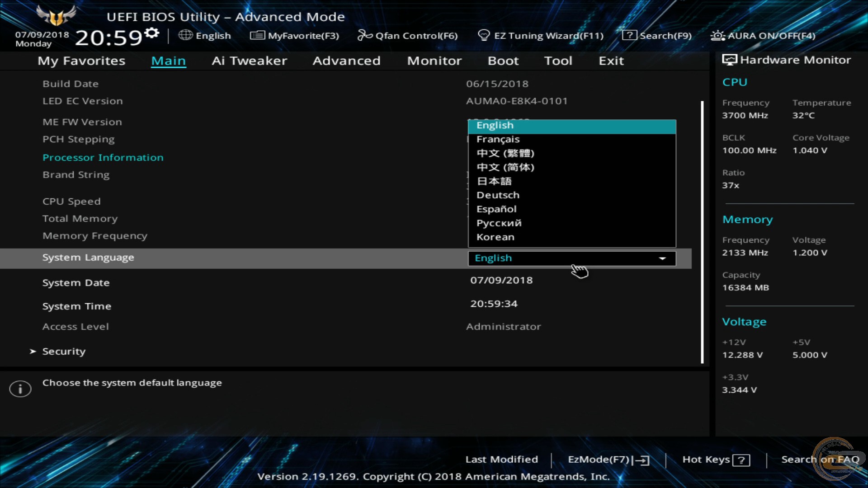This screenshot has width=868, height=488.
Task: Switch to EzMode(F7)
Action: pos(609,460)
